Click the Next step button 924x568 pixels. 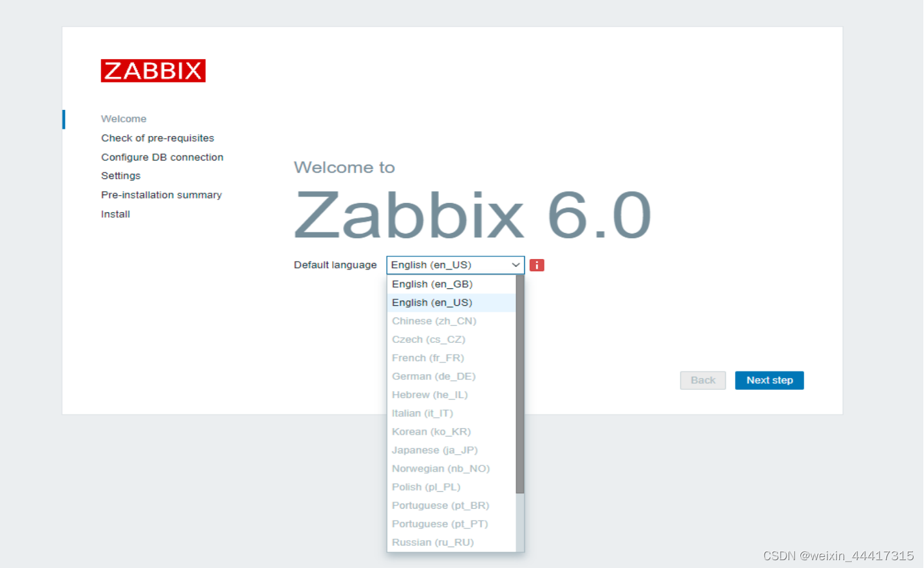point(769,380)
